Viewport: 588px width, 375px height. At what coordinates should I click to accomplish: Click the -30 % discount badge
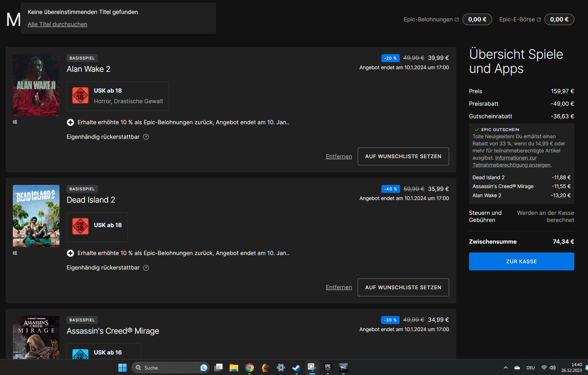point(390,320)
